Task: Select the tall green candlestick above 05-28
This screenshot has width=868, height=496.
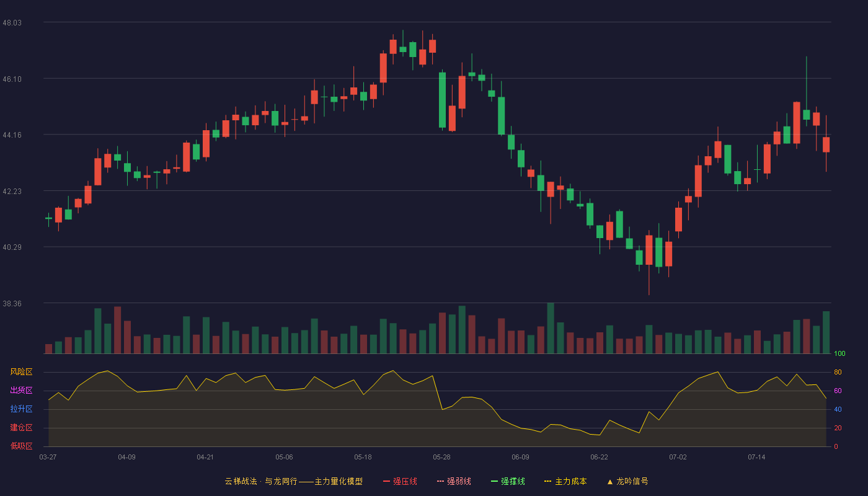Action: [x=442, y=100]
